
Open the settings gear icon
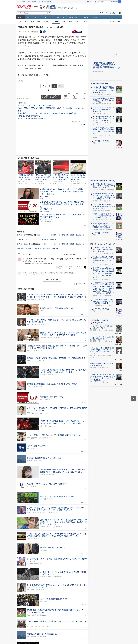click(x=120, y=13)
